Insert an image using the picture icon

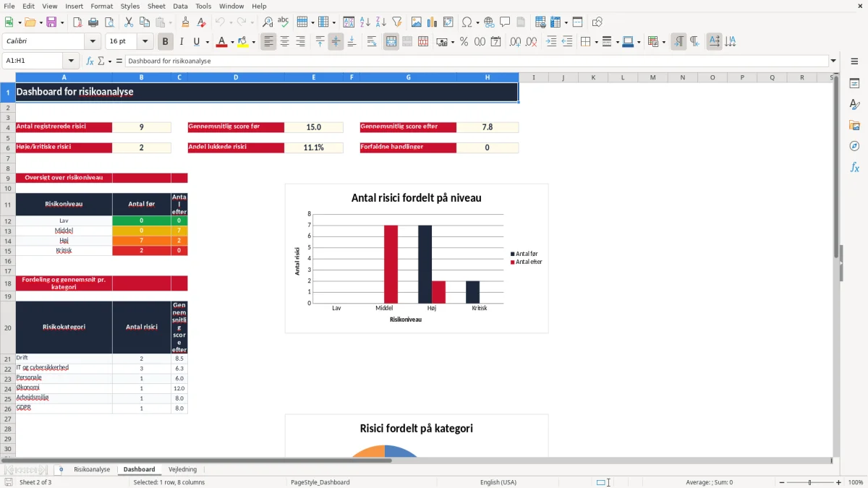coord(417,22)
